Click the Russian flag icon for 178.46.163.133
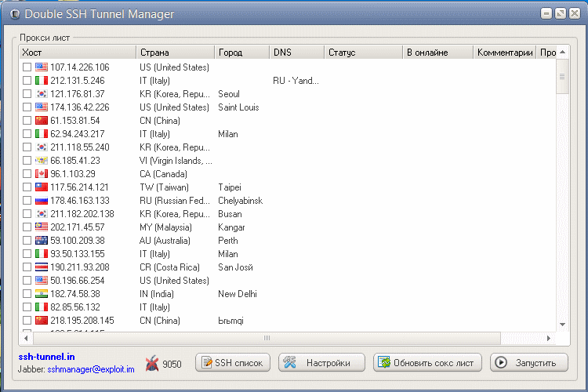This screenshot has height=392, width=588. coord(42,201)
